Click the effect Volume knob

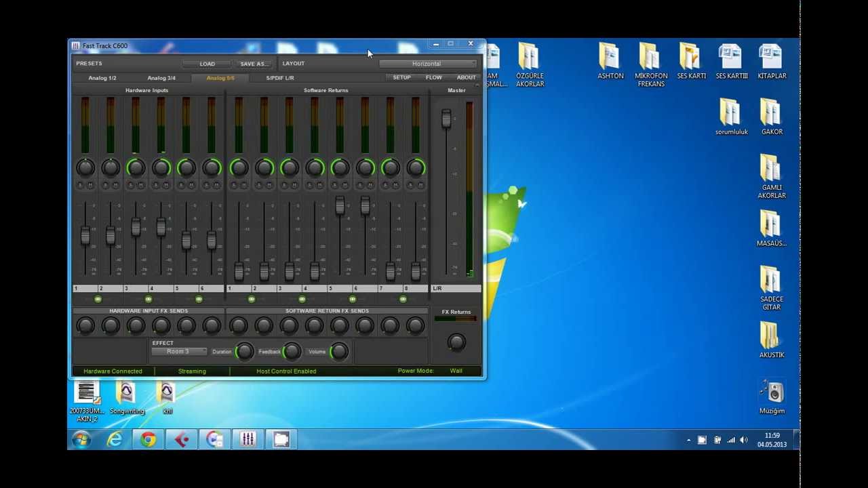click(339, 351)
